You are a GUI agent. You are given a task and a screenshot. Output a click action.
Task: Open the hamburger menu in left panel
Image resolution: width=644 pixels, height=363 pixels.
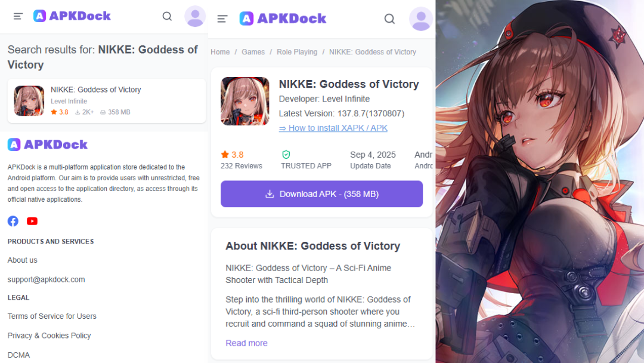[18, 17]
